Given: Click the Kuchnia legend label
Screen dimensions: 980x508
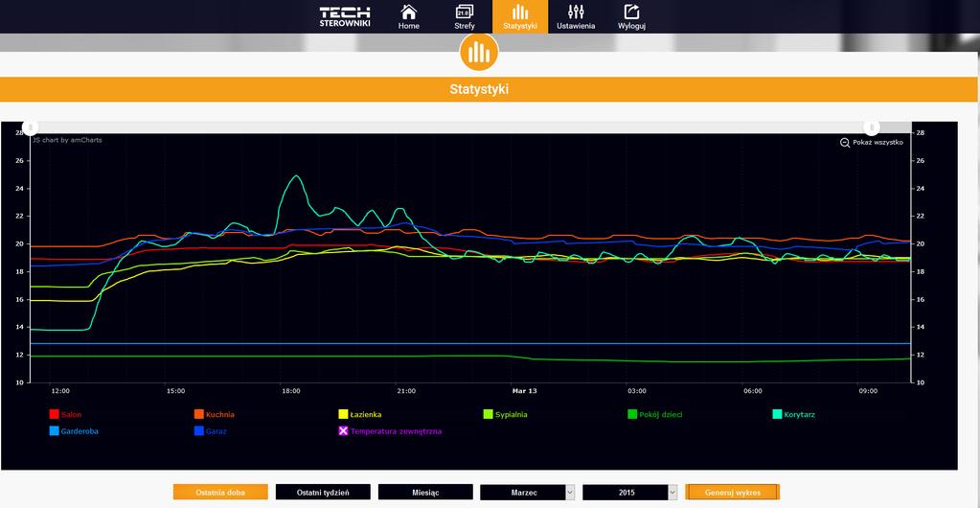Looking at the screenshot, I should click(220, 414).
